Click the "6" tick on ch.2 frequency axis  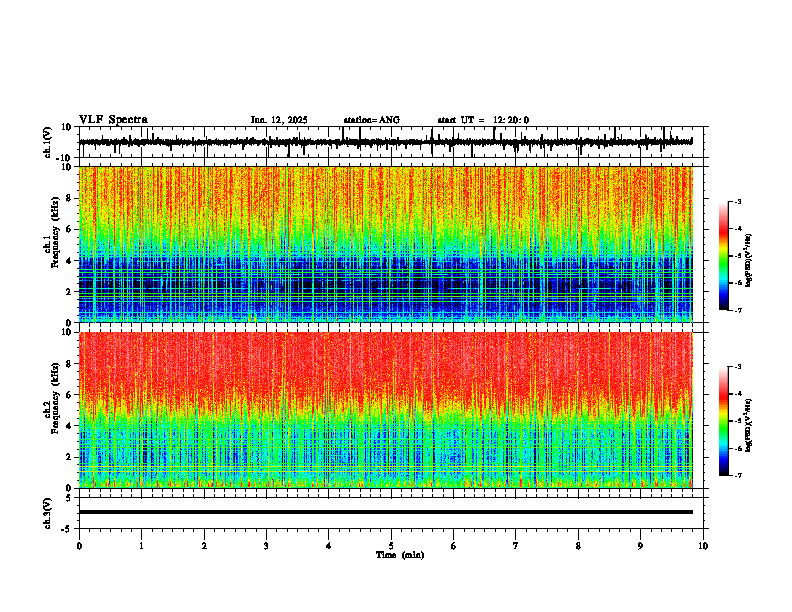tap(70, 395)
